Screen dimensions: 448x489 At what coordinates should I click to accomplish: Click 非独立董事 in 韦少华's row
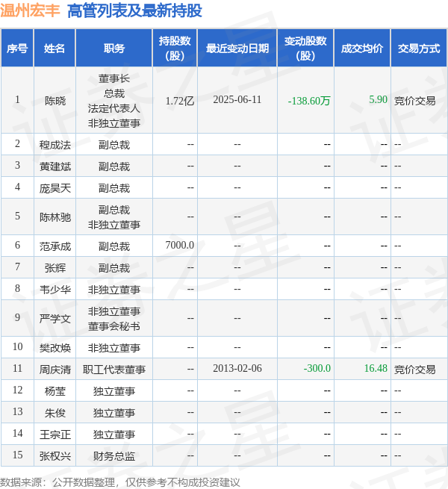point(114,290)
